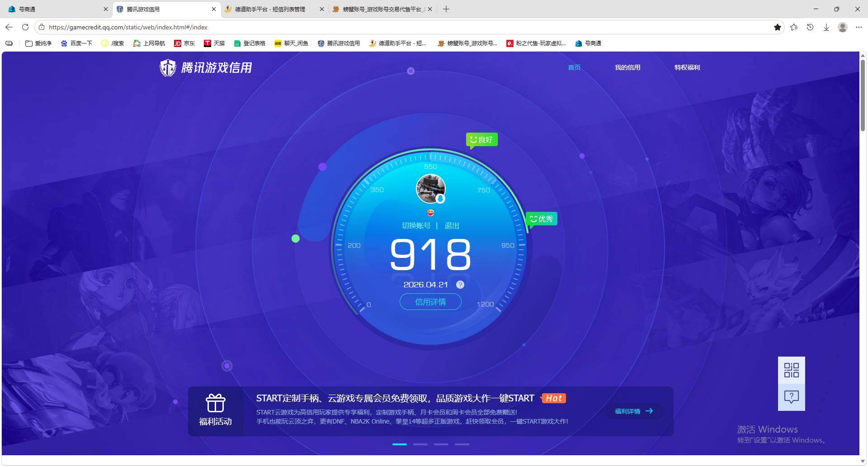Open the 特权福利 navigation menu item
Screen dimensions: 868x467
[x=686, y=67]
